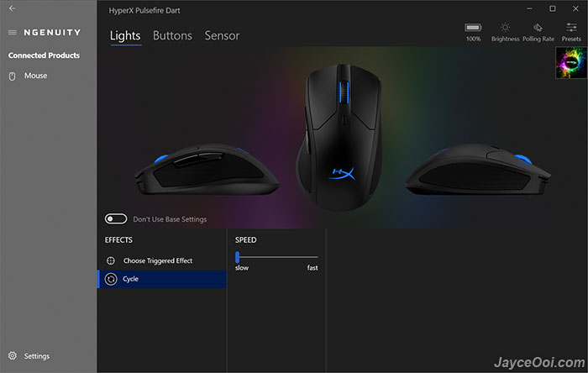Go back using the arrow icon
Screen dimensions: 588x373
point(13,8)
